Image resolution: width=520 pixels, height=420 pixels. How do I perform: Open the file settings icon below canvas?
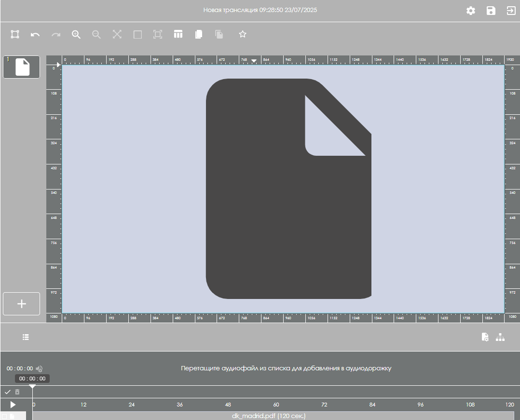click(485, 337)
